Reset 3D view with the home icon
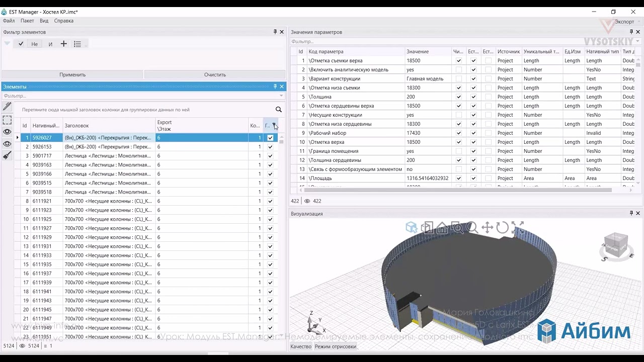Screen dimensions: 644x362 point(442,228)
